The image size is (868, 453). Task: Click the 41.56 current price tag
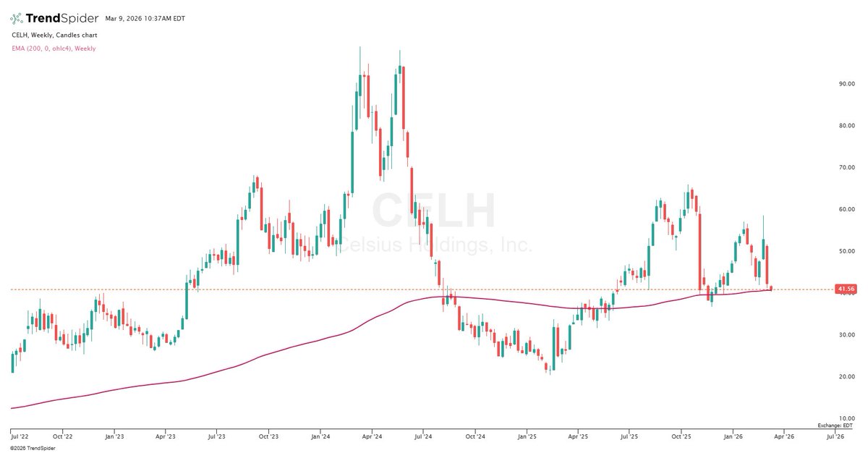coord(846,289)
